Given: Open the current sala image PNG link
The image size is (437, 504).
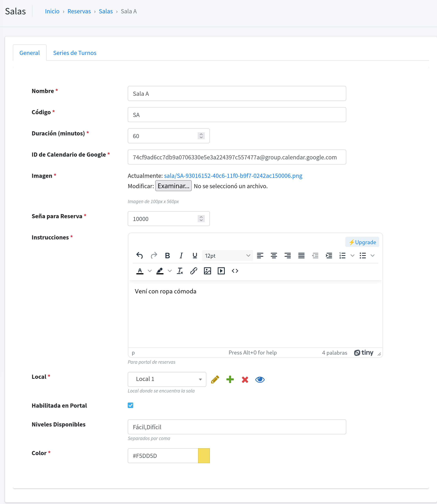Looking at the screenshot, I should (233, 176).
